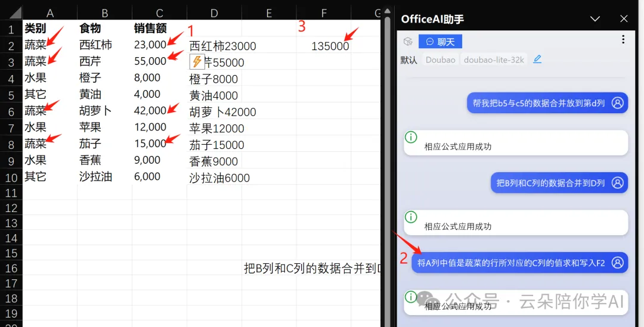Click user avatar on 将A列中值是蔬菜 message

click(617, 263)
